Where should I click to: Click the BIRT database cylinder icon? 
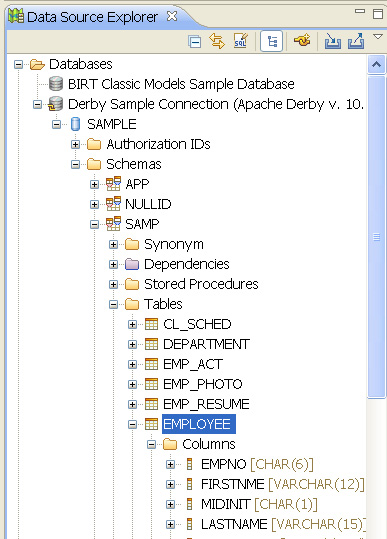[x=56, y=84]
